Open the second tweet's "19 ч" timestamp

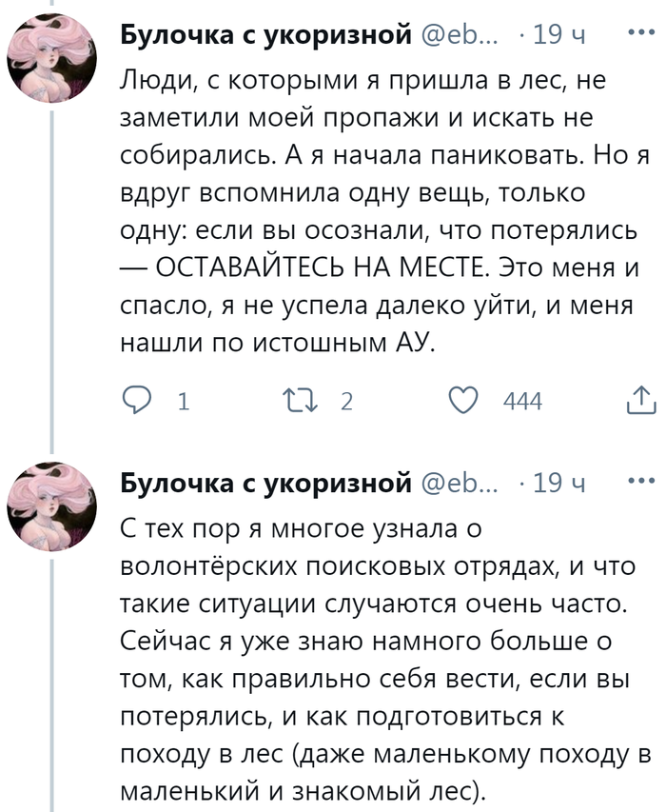coord(559,484)
